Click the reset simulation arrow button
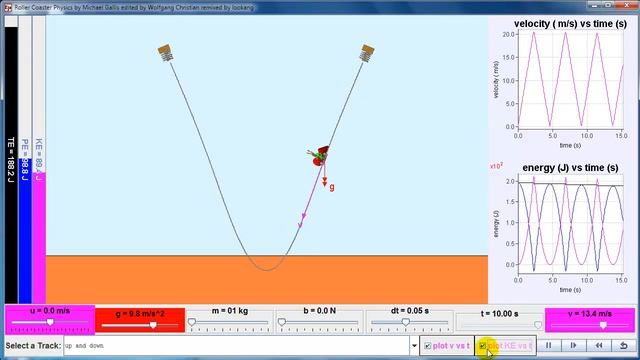 [623, 346]
